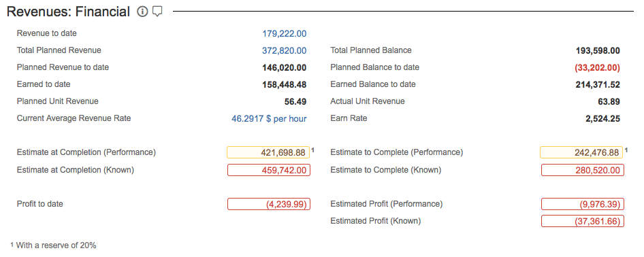Click the reserve of 20% footnote text
Image resolution: width=644 pixels, height=257 pixels.
[57, 245]
